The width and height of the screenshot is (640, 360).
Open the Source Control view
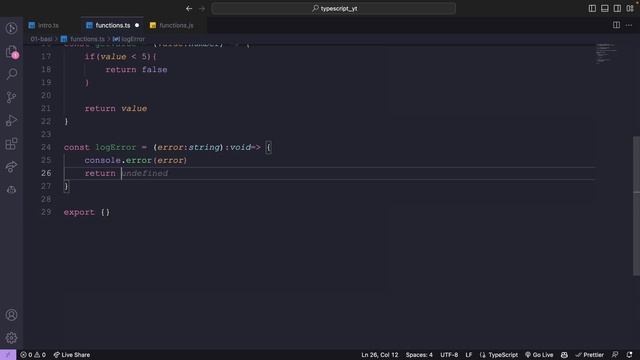coord(11,97)
